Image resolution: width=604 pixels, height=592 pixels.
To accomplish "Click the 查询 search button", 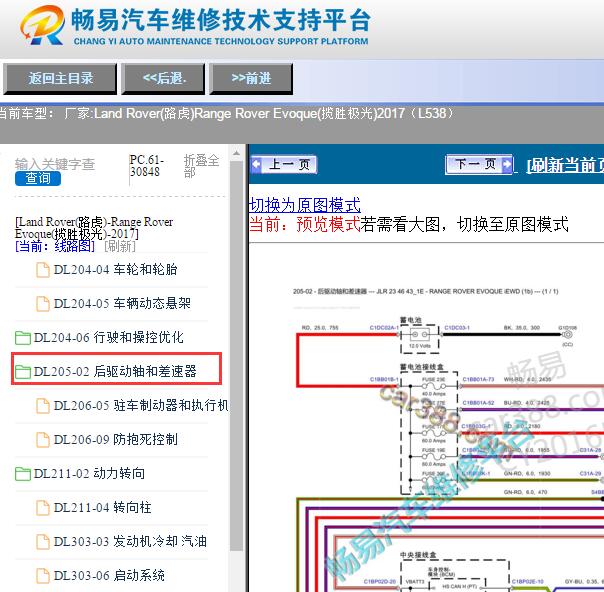I will [38, 178].
